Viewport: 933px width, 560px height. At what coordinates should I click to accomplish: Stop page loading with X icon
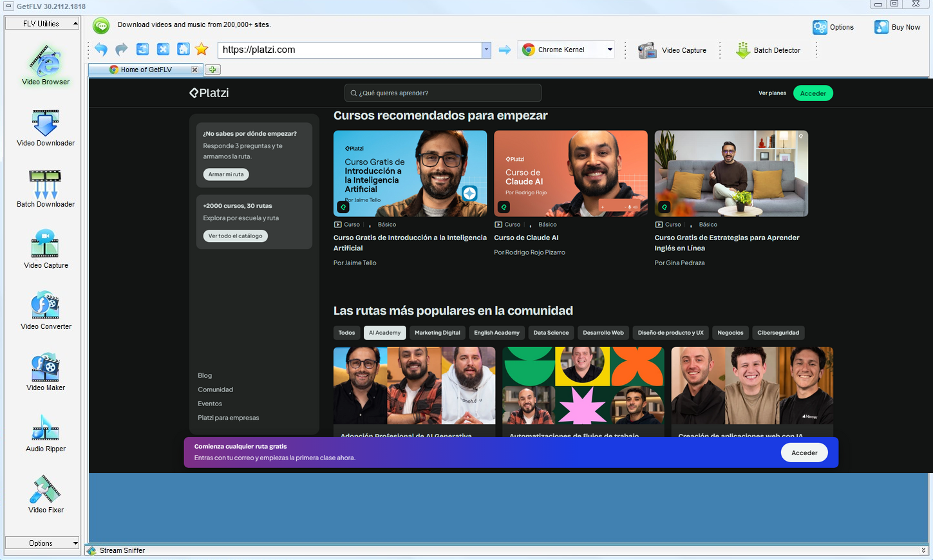pyautogui.click(x=164, y=50)
